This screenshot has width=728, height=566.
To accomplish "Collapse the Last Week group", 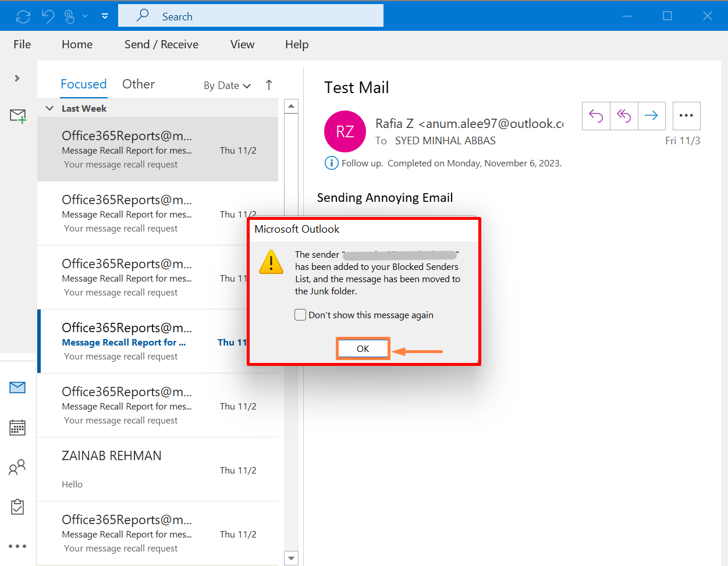I will coord(50,108).
